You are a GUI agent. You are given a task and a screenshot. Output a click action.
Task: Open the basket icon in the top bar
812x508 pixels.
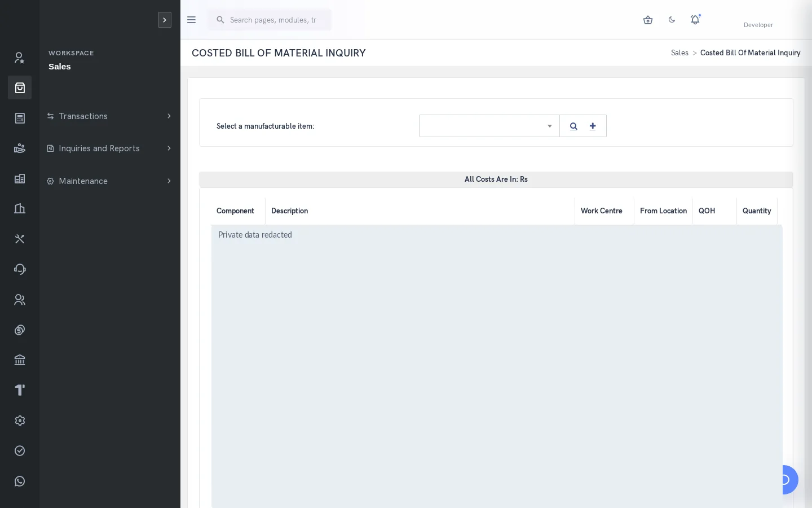[648, 20]
